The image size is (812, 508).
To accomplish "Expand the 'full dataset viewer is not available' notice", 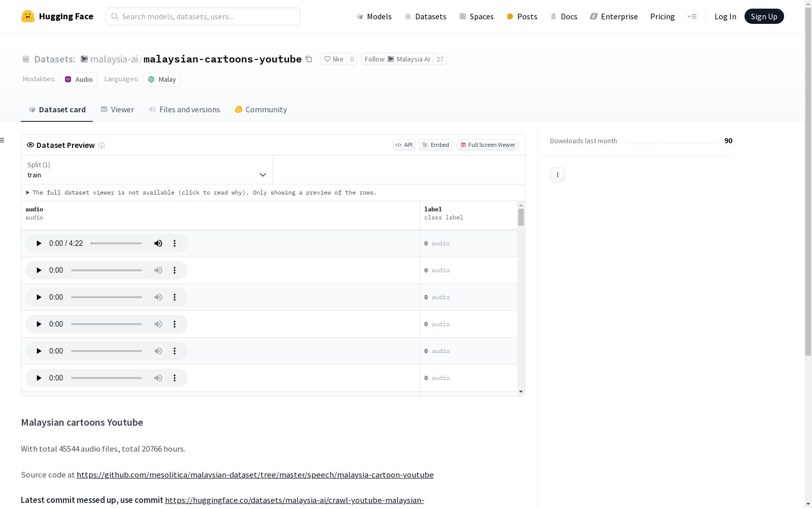I will pyautogui.click(x=201, y=193).
